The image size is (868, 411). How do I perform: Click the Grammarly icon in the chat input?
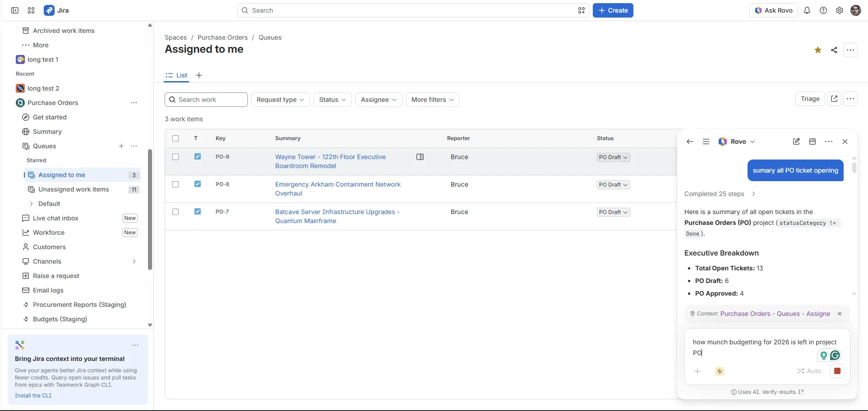point(835,356)
